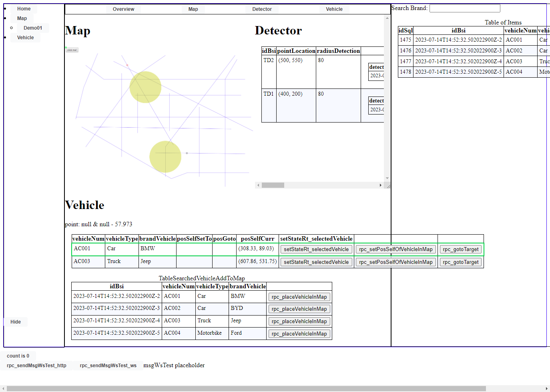The image size is (550, 392).
Task: Click the page scroll-right arrow at bottom
Action: [x=547, y=389]
